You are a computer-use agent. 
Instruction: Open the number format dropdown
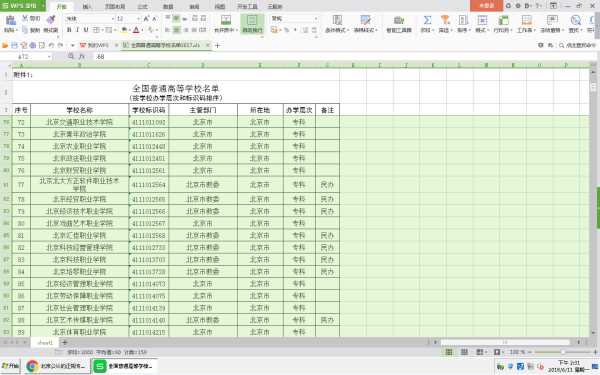coord(316,19)
